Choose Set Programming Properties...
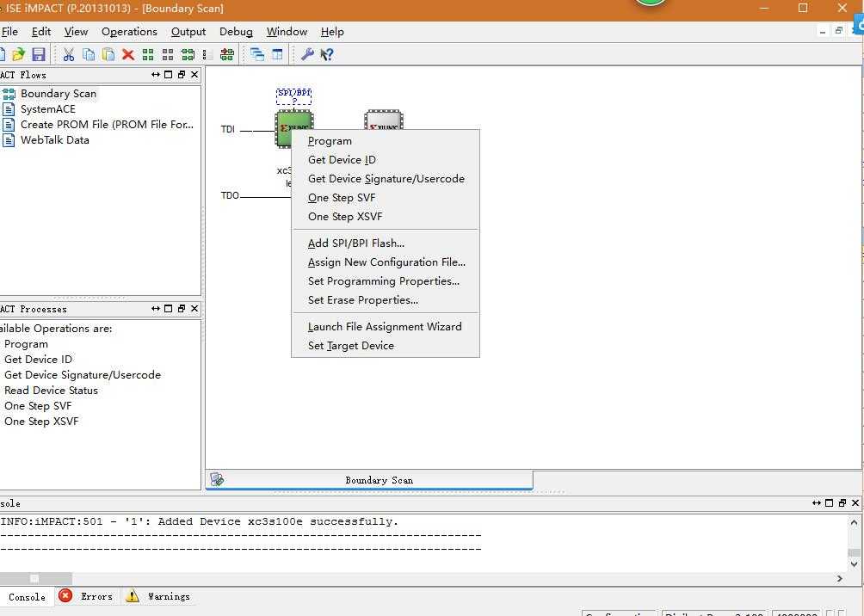 (x=386, y=281)
